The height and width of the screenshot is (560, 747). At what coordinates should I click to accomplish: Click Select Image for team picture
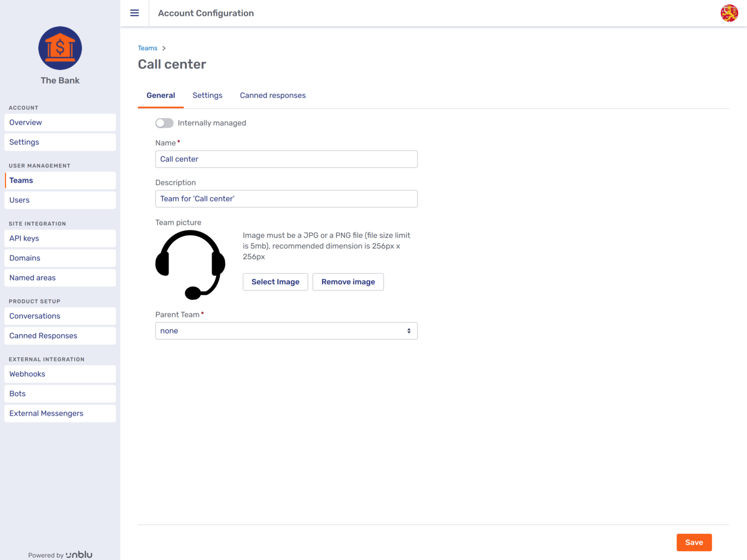(275, 282)
